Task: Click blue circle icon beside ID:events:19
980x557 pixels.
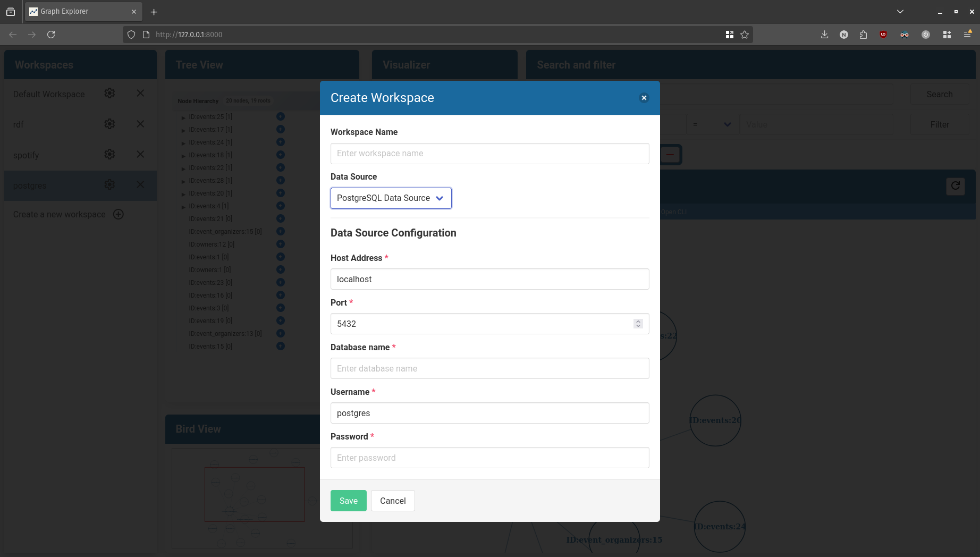Action: [281, 320]
